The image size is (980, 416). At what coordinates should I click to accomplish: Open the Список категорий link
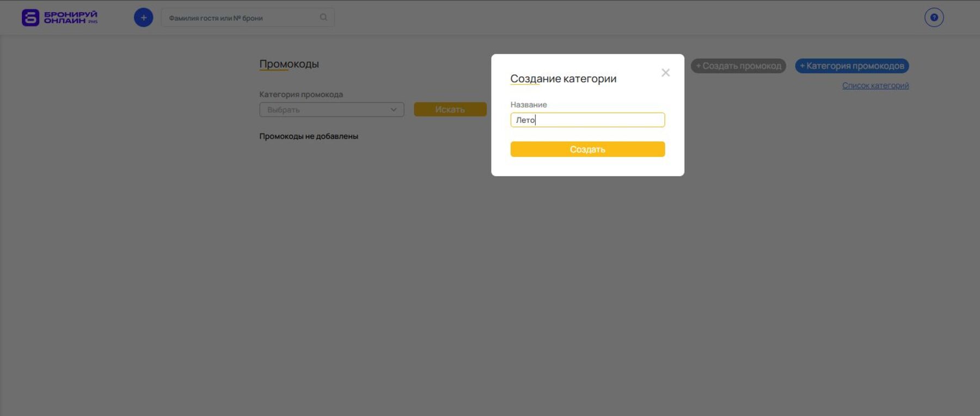[875, 85]
